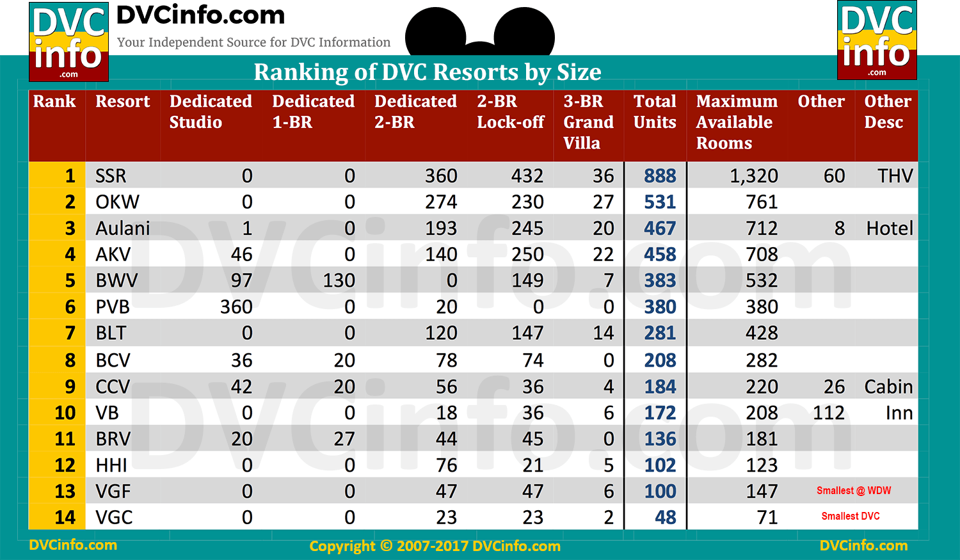Viewport: 960px width, 560px height.
Task: Click the THV description in SSR row
Action: [x=895, y=175]
